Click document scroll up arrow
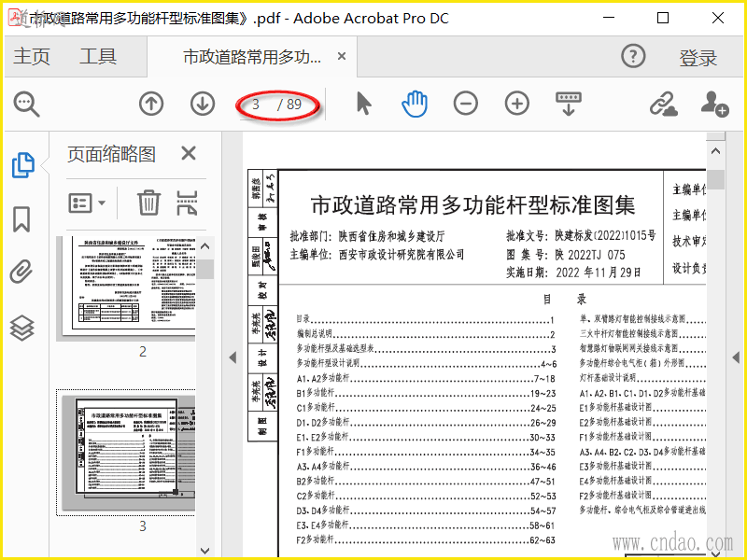This screenshot has width=747, height=560. (x=715, y=151)
